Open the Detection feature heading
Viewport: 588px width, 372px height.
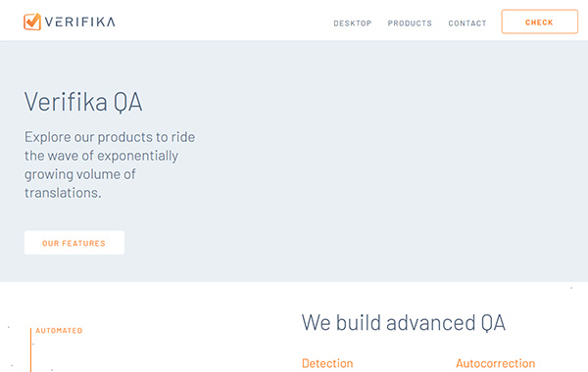[x=327, y=363]
